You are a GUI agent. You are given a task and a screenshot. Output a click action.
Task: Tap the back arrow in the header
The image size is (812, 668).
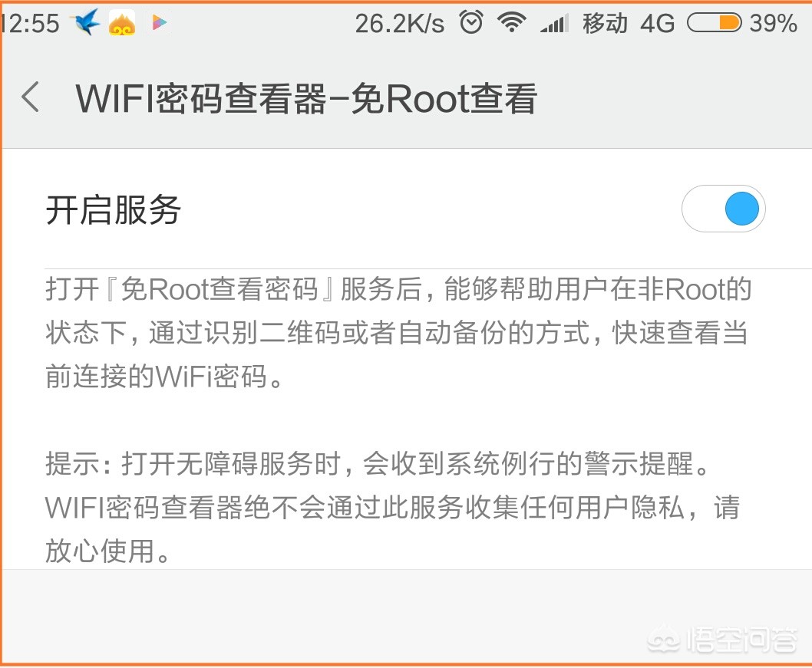tap(31, 97)
